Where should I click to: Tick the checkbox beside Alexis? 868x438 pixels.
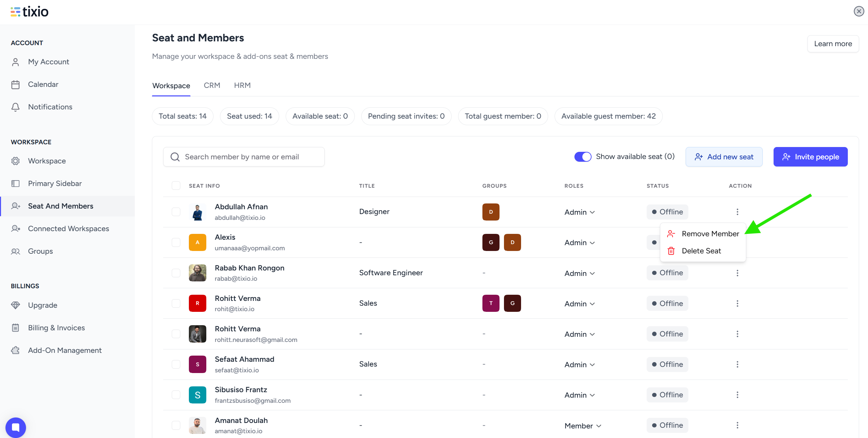pyautogui.click(x=176, y=242)
